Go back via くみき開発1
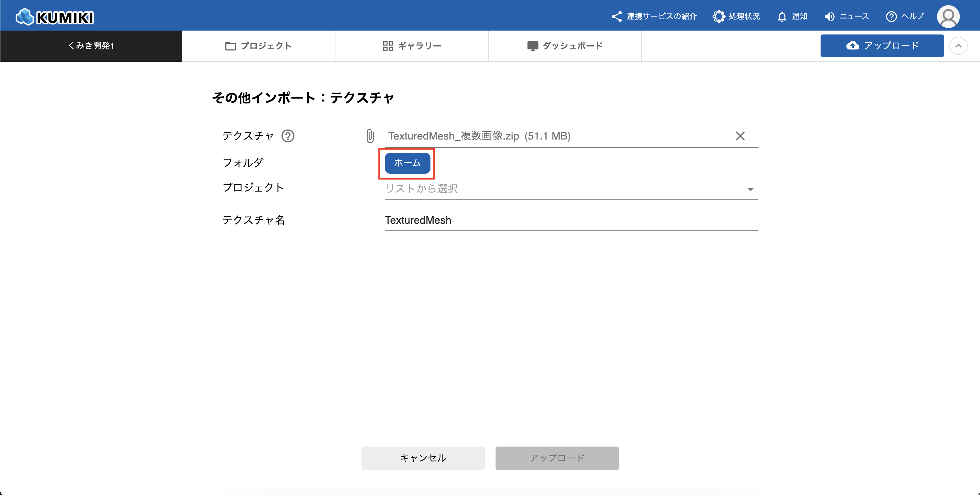This screenshot has width=980, height=495. 91,46
